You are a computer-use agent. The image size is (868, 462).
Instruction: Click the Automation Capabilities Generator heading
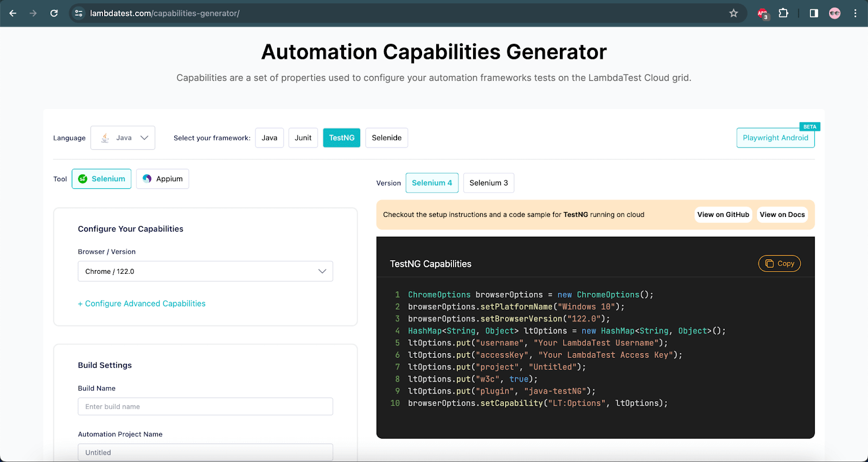434,52
